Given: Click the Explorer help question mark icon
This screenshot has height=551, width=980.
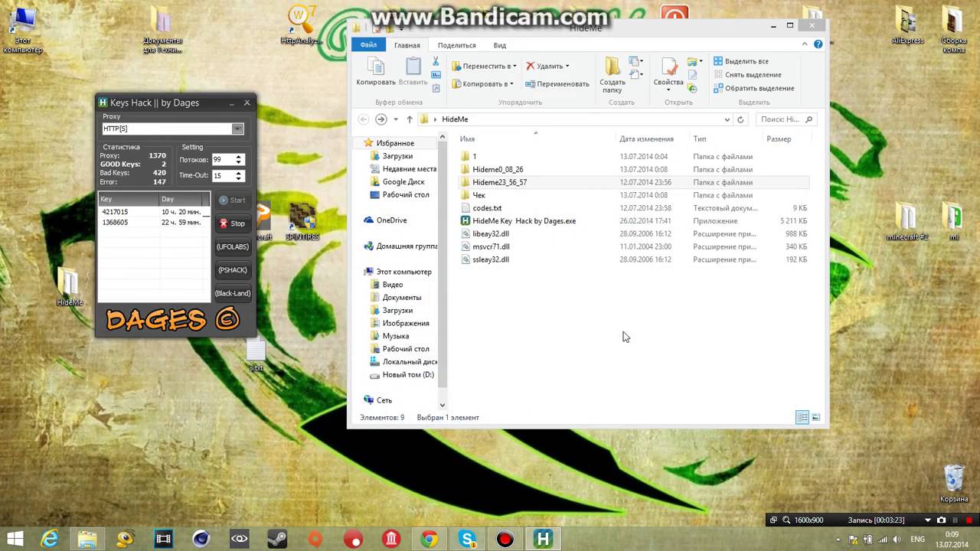Looking at the screenshot, I should pos(819,45).
